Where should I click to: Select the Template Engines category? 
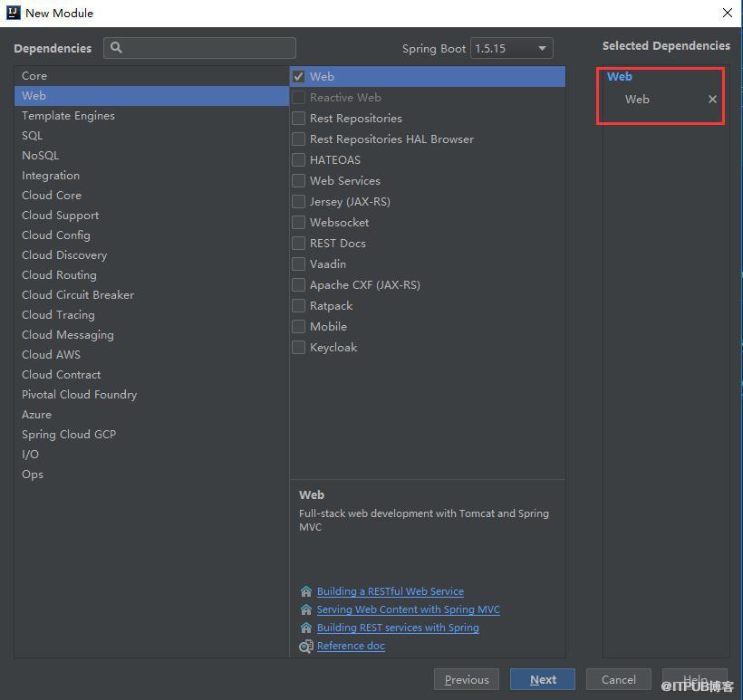151,116
